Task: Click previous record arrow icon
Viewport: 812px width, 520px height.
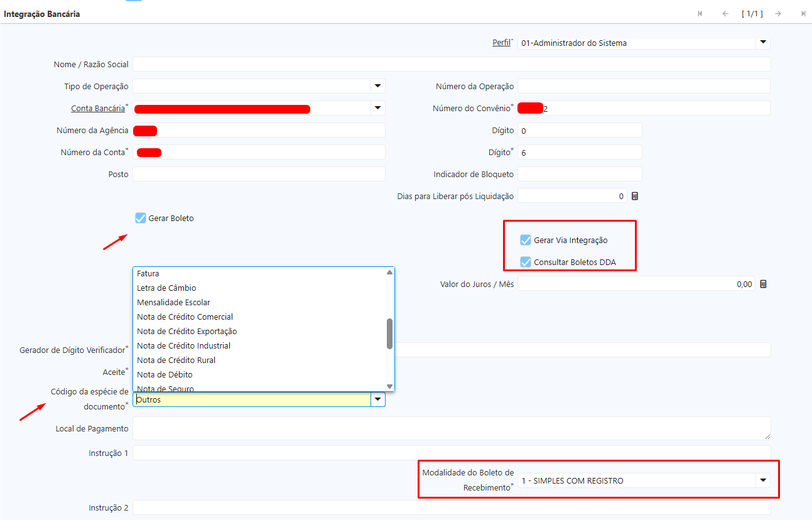Action: pos(725,14)
